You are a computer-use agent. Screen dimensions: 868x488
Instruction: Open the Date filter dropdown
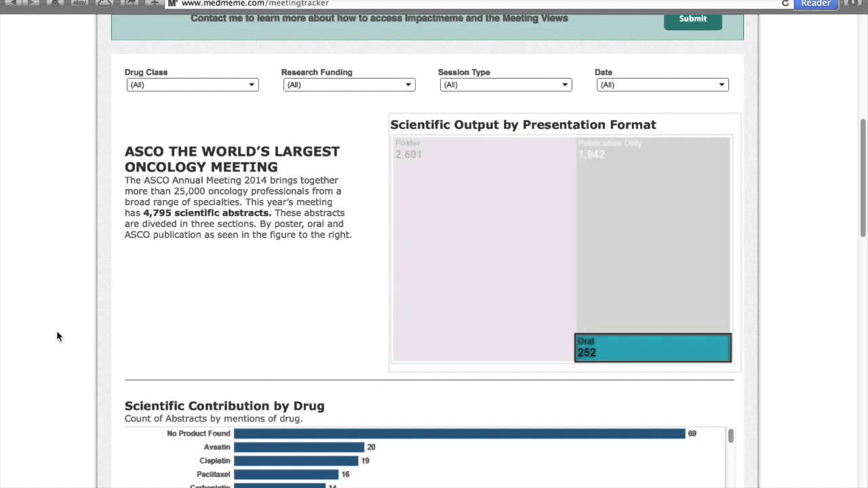(x=663, y=85)
